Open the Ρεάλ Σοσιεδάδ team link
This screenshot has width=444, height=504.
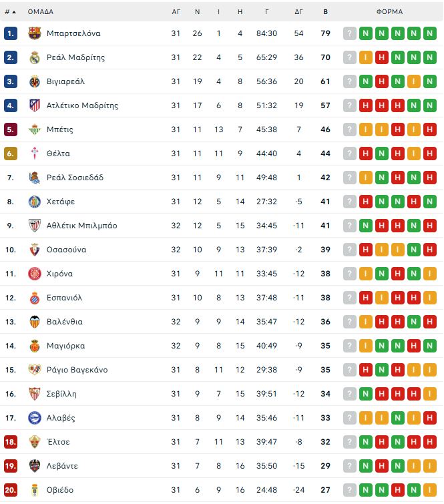75,178
